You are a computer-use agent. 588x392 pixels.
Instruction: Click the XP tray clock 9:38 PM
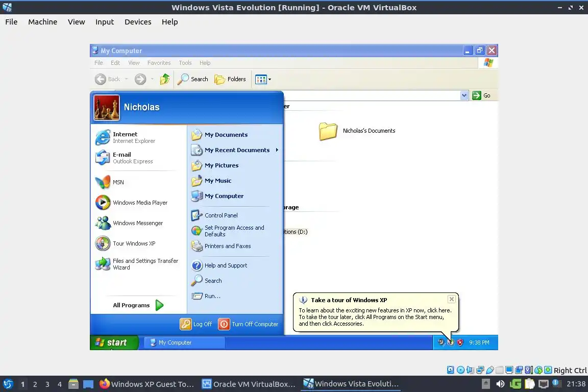[479, 342]
